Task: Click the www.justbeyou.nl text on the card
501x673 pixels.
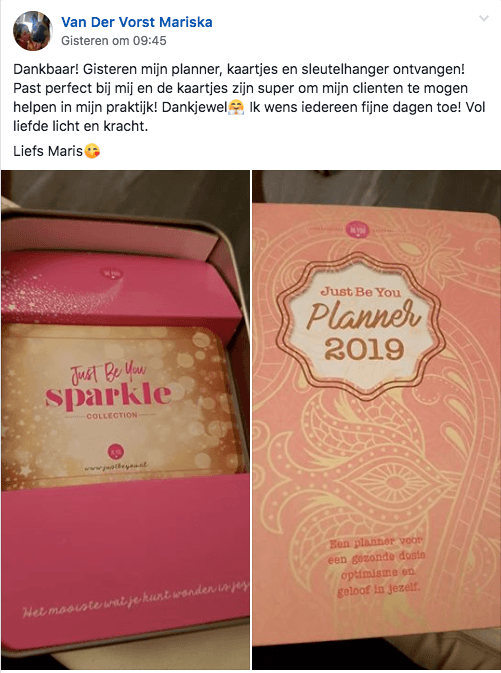Action: [x=116, y=467]
